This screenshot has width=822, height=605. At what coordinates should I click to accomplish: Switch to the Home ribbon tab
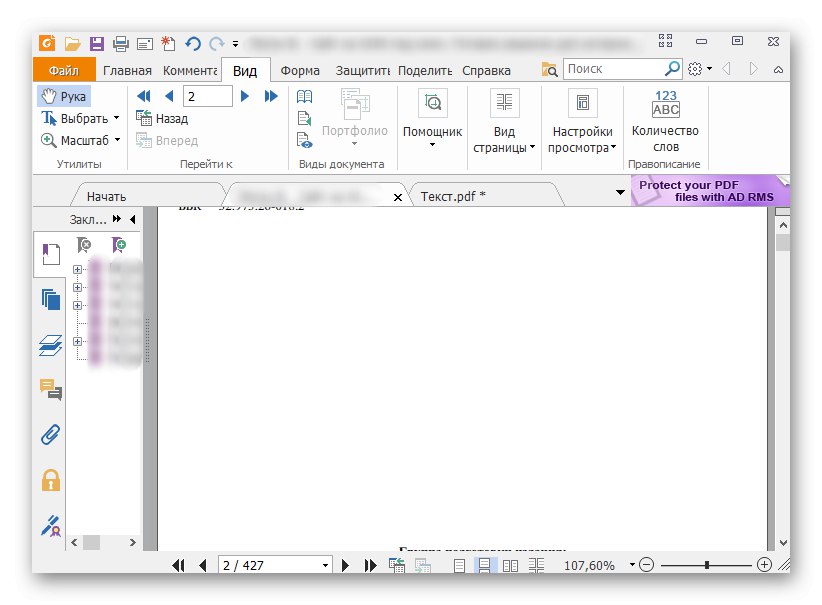pos(127,71)
